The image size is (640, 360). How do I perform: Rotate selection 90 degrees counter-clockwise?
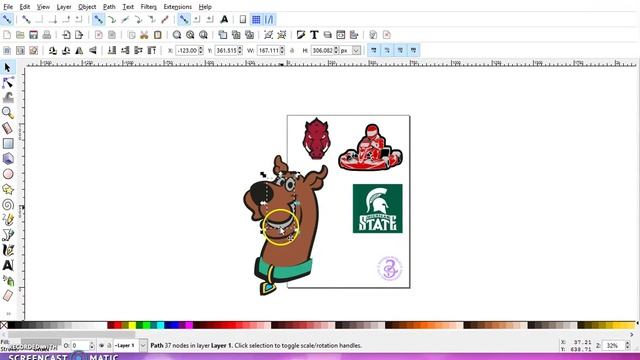[x=53, y=50]
